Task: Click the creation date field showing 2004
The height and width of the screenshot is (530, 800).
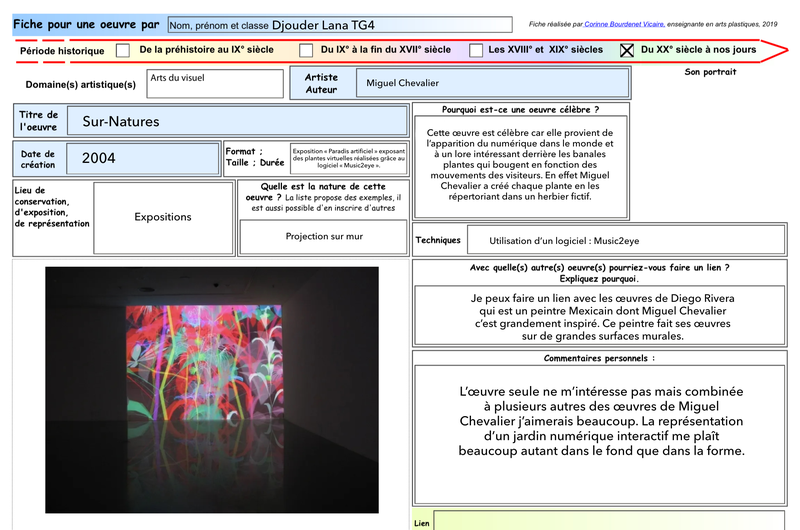Action: [143, 158]
